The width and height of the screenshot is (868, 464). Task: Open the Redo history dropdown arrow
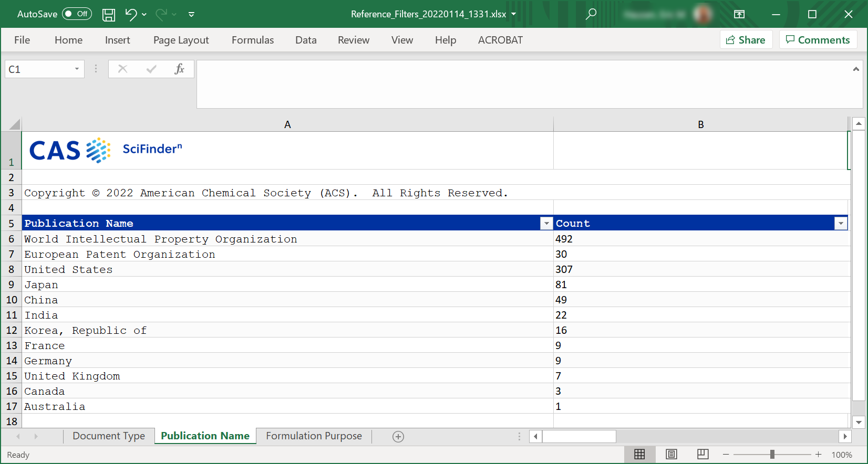174,15
